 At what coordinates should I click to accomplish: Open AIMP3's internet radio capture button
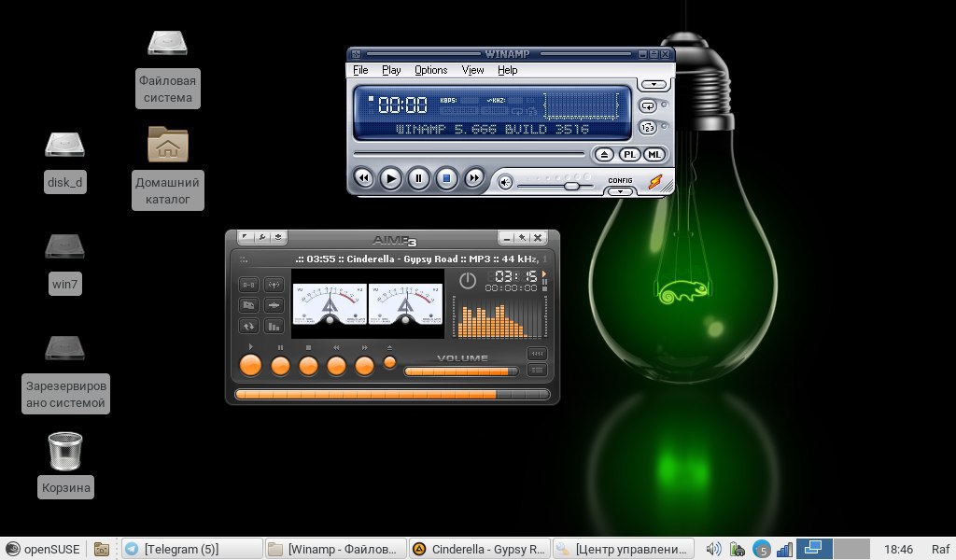(274, 285)
